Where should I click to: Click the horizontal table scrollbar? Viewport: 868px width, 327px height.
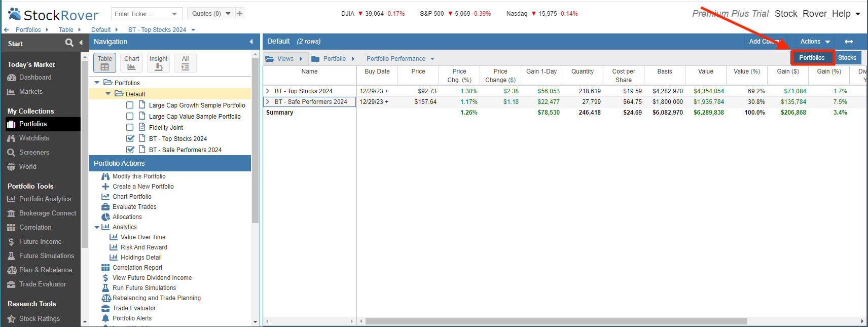point(556,321)
